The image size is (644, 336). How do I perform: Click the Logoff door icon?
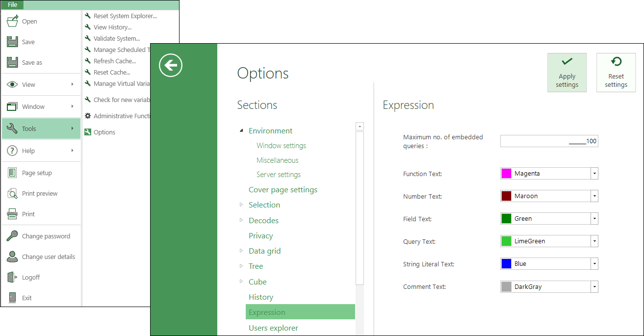[x=12, y=278]
